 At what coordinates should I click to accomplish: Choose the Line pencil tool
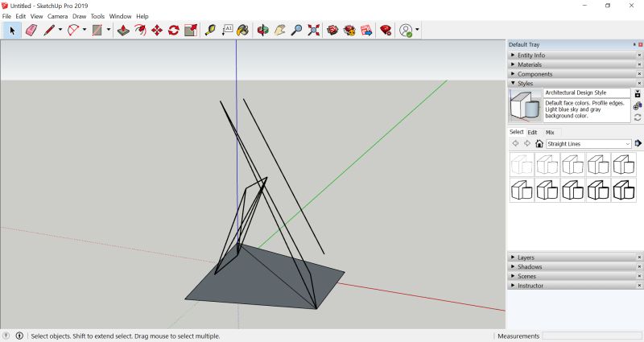(x=49, y=31)
